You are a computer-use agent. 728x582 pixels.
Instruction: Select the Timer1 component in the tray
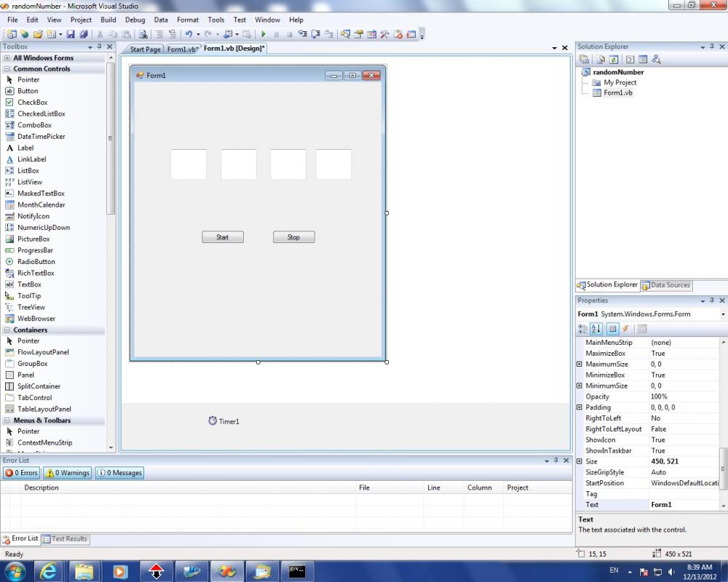click(223, 421)
